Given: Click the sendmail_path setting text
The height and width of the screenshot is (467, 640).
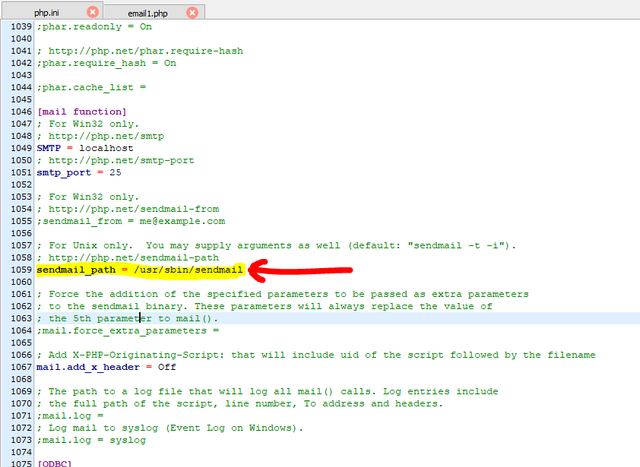Looking at the screenshot, I should [x=76, y=270].
